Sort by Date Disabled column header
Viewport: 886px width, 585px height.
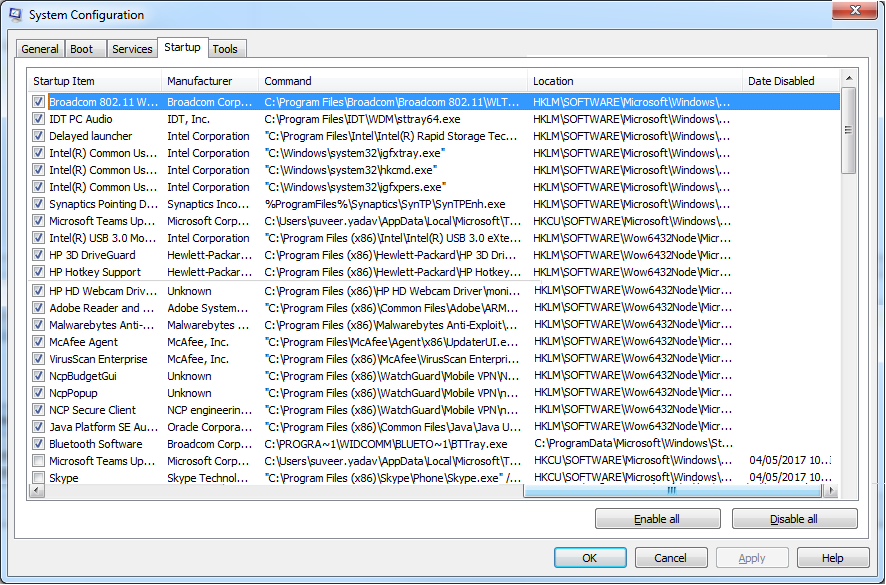(x=791, y=81)
